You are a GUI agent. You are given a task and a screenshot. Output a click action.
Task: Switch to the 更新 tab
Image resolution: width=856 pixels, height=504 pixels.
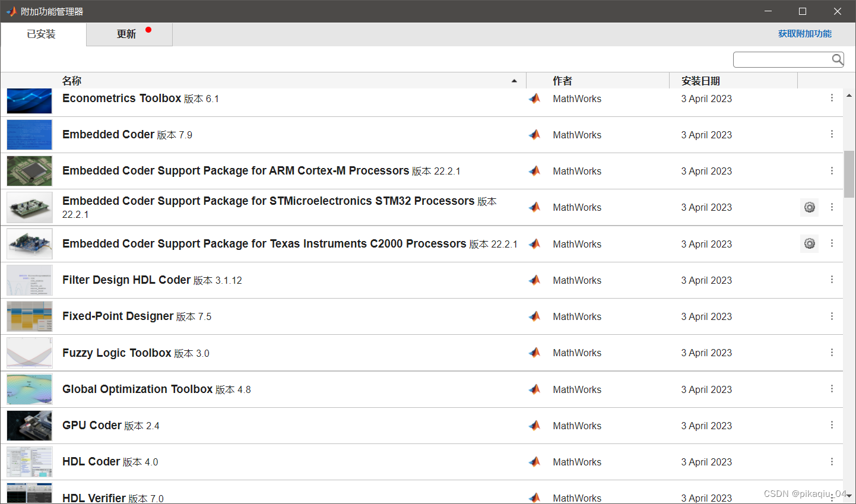pyautogui.click(x=129, y=34)
